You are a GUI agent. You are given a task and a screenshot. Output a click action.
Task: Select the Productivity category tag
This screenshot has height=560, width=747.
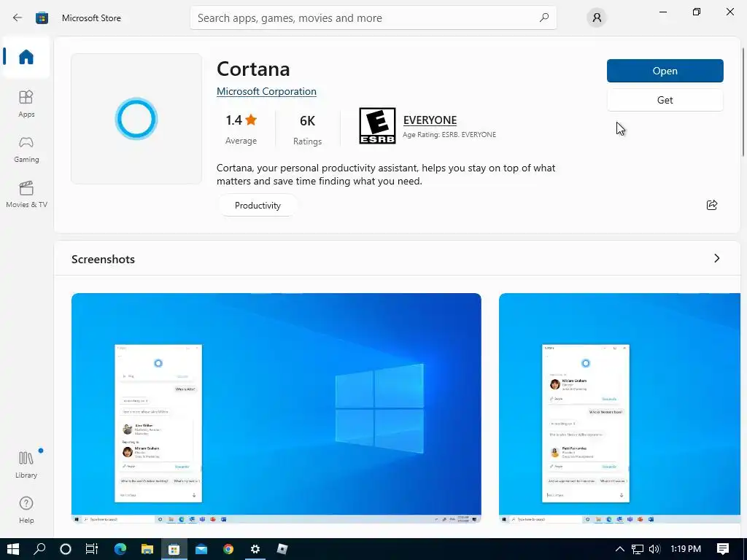coord(258,205)
